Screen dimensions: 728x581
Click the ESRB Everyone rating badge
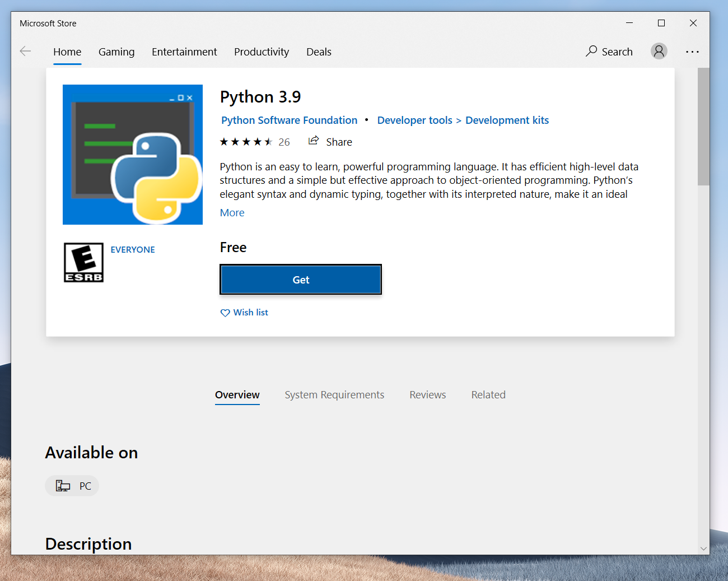click(x=83, y=262)
